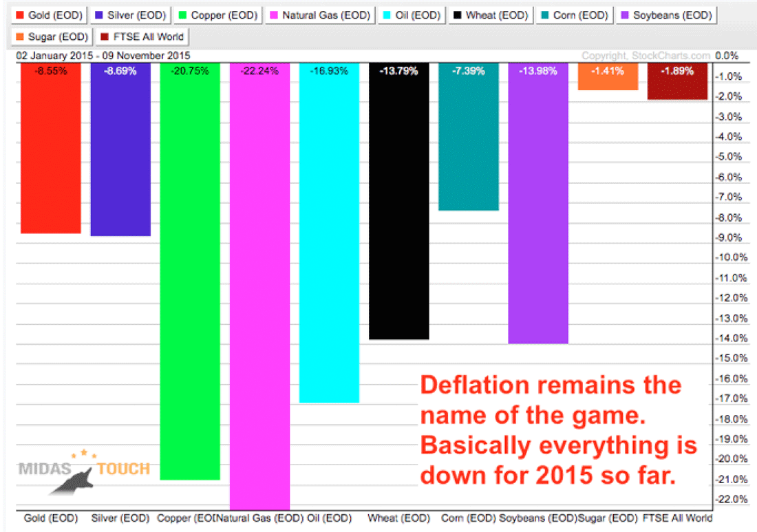
Task: Click the black Wheat bar
Action: point(398,202)
